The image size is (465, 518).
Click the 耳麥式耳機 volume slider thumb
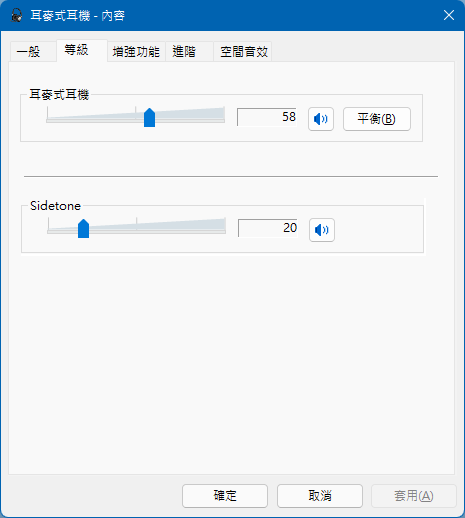point(149,118)
